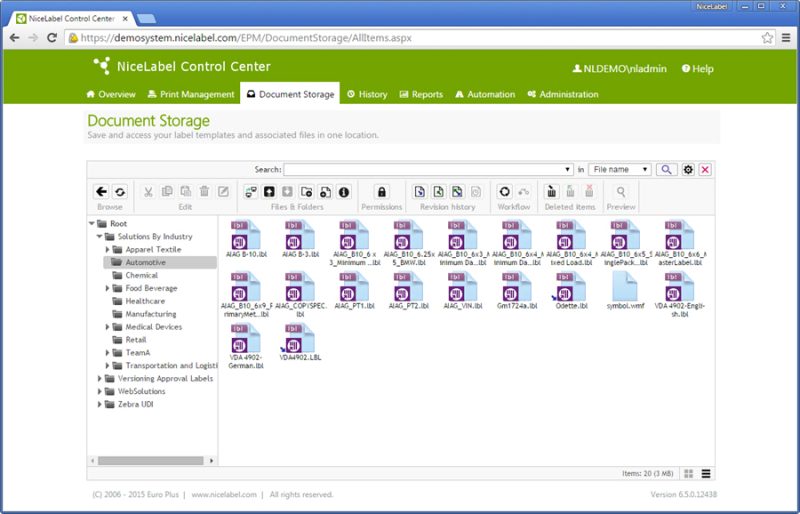Open the Reports tab
The width and height of the screenshot is (800, 514).
pyautogui.click(x=421, y=94)
